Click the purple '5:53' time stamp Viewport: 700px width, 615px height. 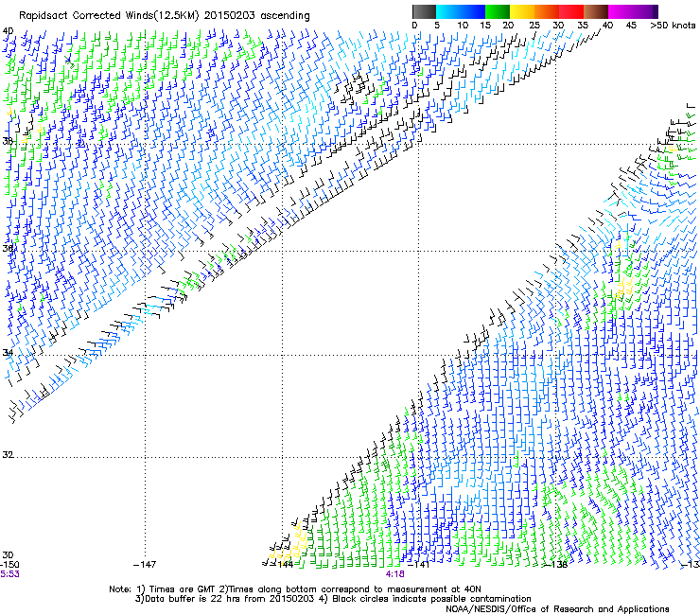coord(9,574)
